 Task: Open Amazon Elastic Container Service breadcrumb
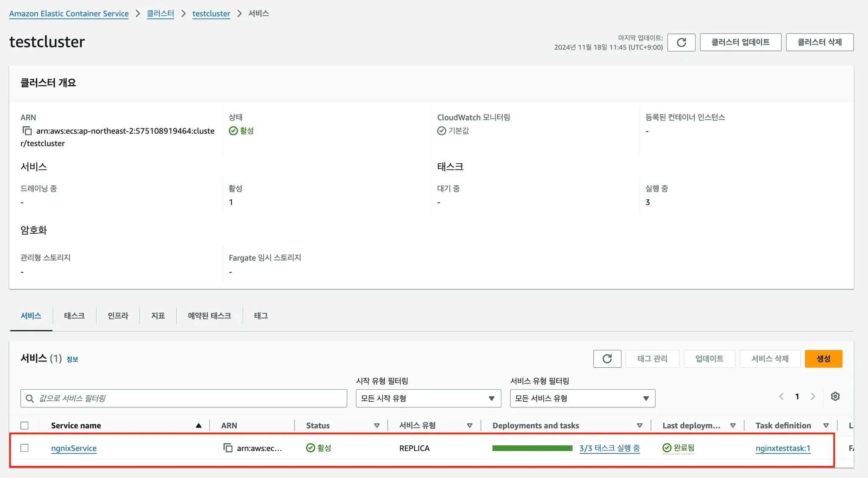click(x=69, y=14)
